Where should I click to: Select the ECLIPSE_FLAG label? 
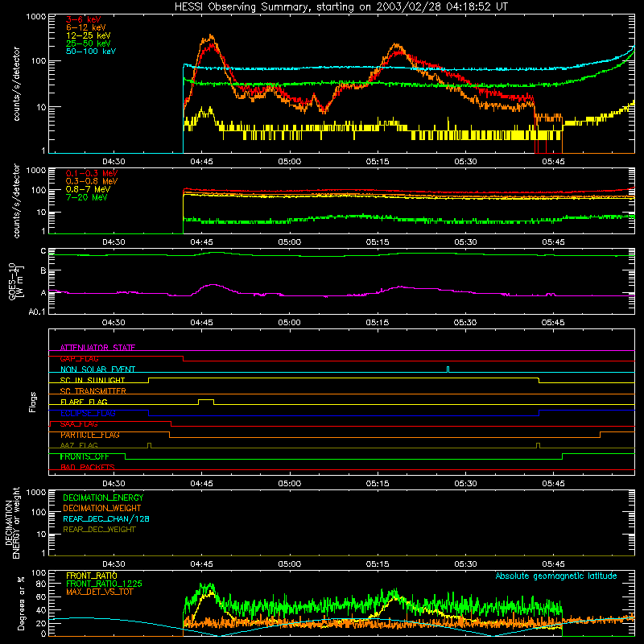[x=88, y=413]
